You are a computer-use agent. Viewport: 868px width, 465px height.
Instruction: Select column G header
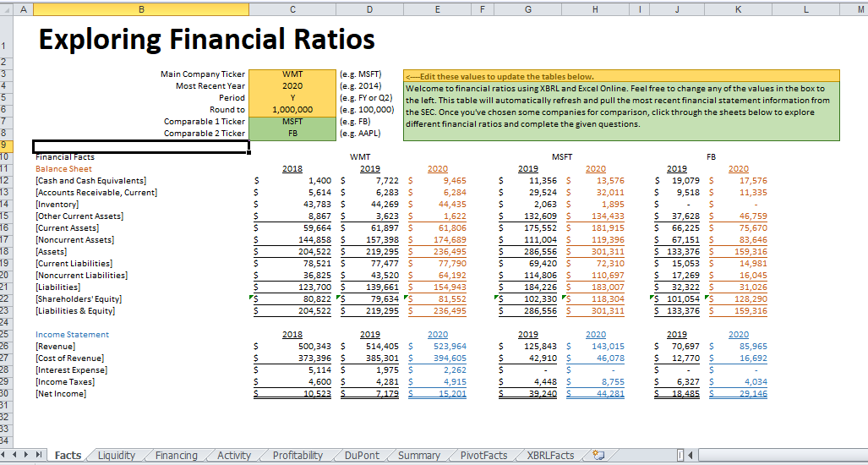tap(527, 8)
